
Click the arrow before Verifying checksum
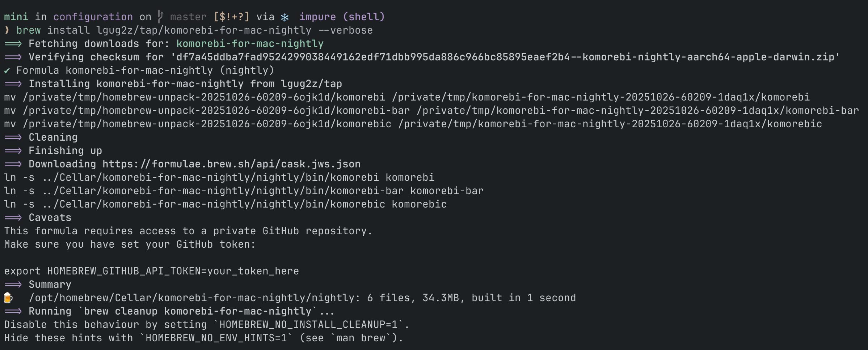pyautogui.click(x=13, y=57)
